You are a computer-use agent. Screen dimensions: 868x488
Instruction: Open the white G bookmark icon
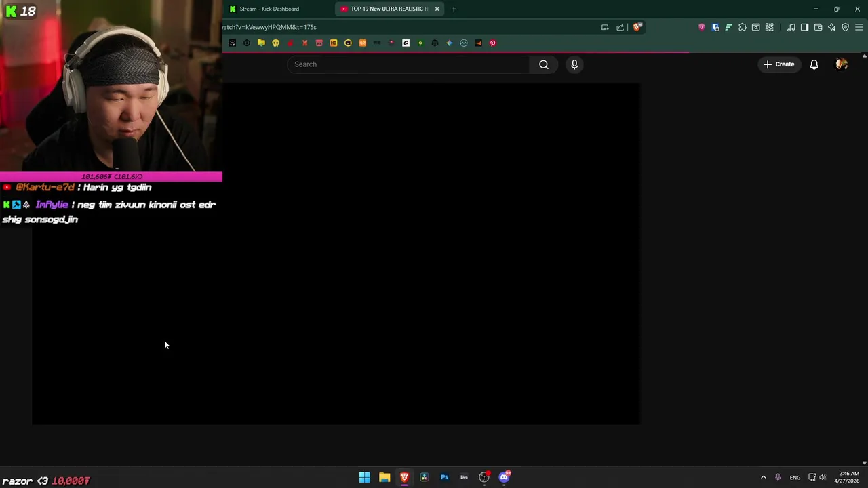coord(406,43)
